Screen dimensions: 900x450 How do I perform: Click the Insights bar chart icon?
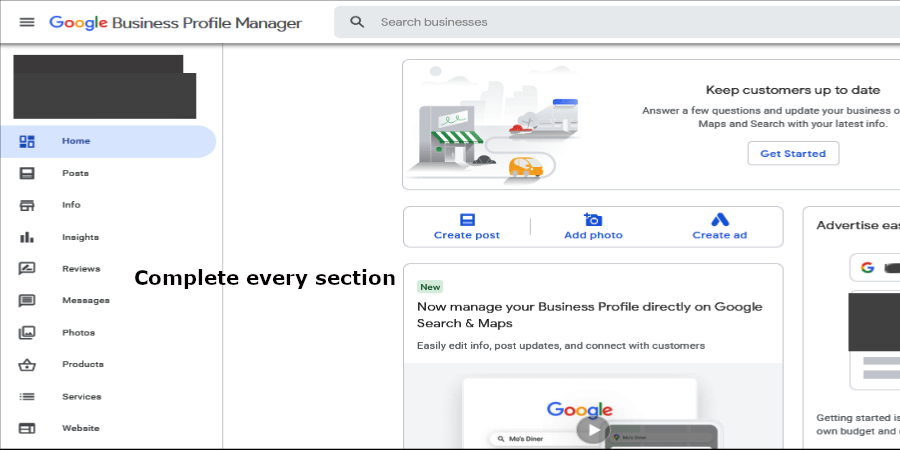point(27,237)
